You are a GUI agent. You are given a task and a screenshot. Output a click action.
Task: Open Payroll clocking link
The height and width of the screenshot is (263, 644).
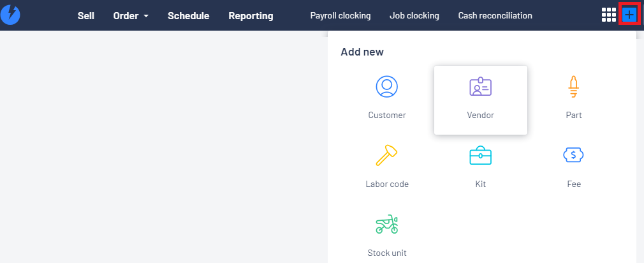tap(340, 15)
